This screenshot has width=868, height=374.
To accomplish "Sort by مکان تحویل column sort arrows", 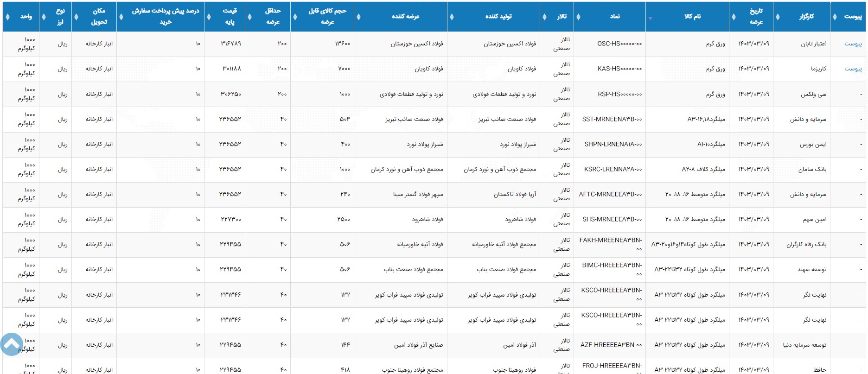I will [x=76, y=17].
